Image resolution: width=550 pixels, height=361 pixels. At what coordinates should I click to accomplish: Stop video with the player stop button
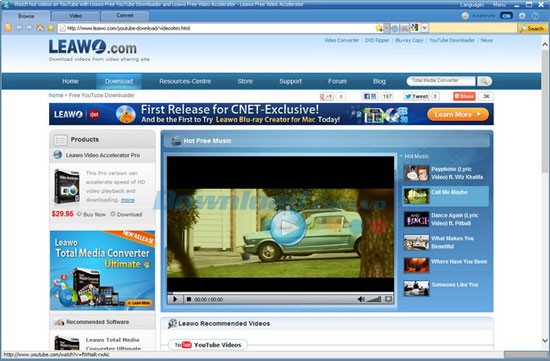coord(189,299)
